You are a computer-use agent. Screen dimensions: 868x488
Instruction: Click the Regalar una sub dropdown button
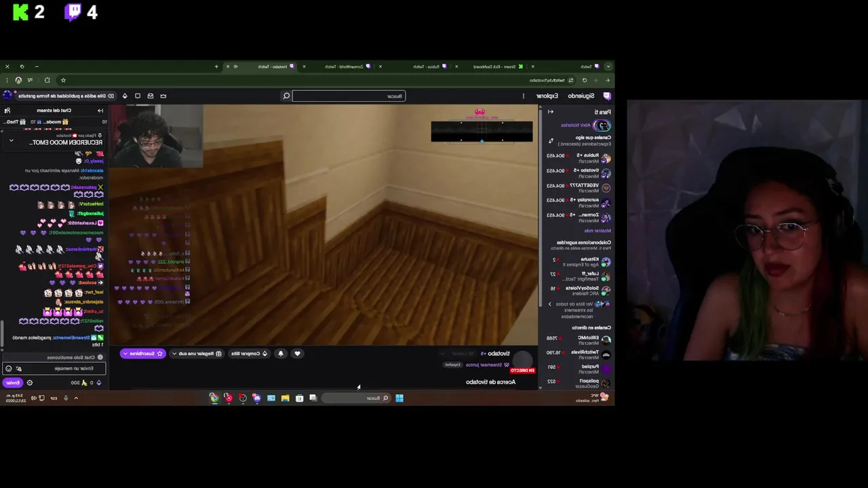tap(196, 353)
